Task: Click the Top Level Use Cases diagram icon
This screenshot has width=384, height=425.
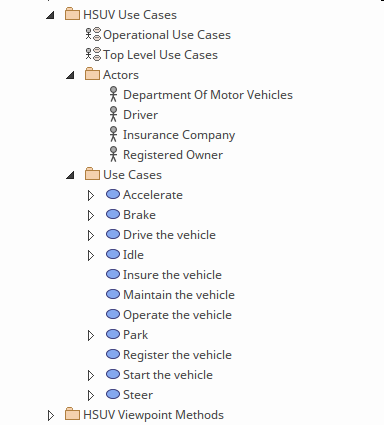Action: point(93,55)
